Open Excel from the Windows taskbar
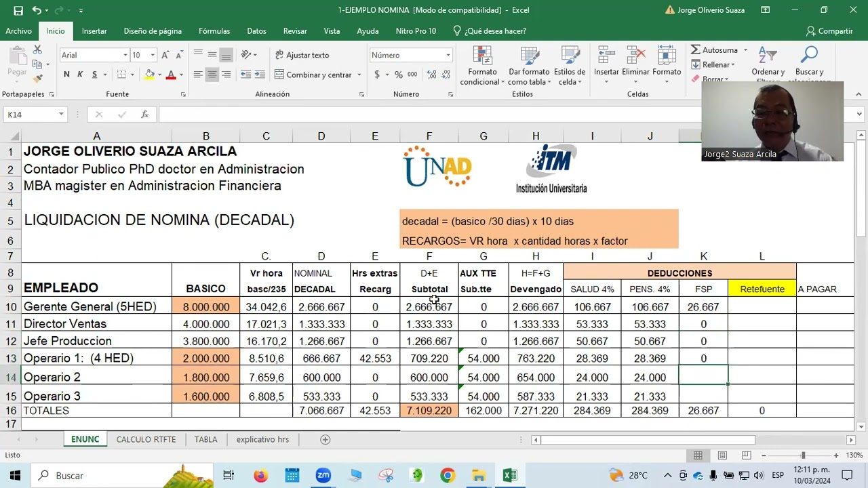Viewport: 868px width, 488px height. 510,476
